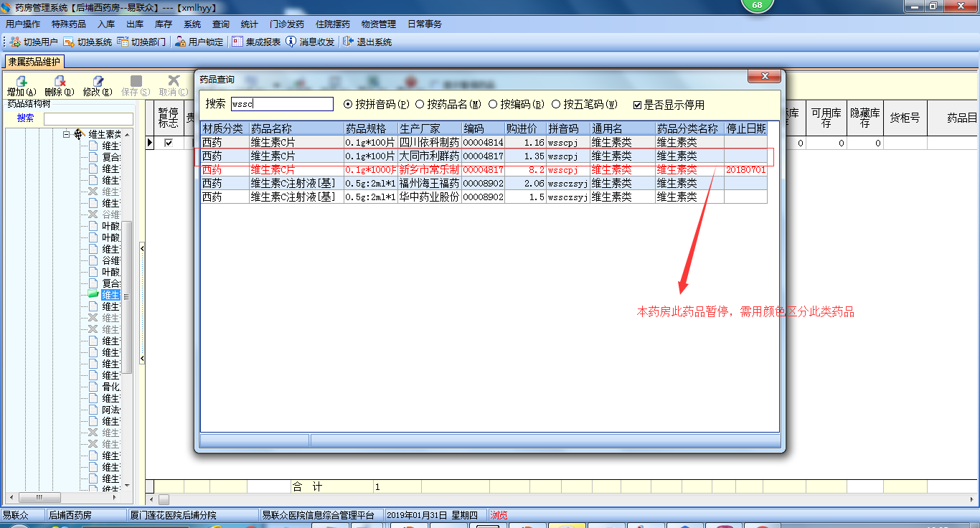Click the 药品结构树 search input box
The image size is (980, 528).
coord(88,118)
